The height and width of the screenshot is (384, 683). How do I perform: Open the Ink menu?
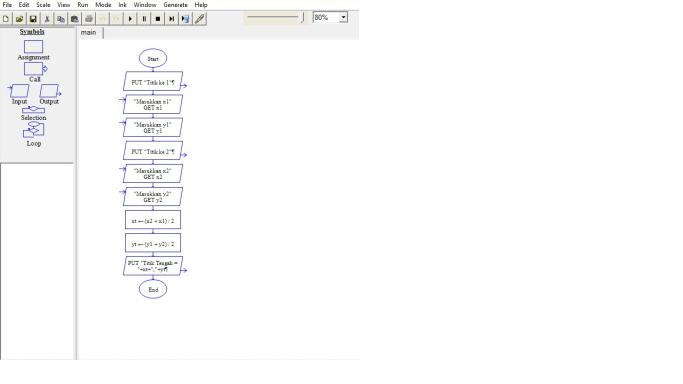(x=122, y=5)
